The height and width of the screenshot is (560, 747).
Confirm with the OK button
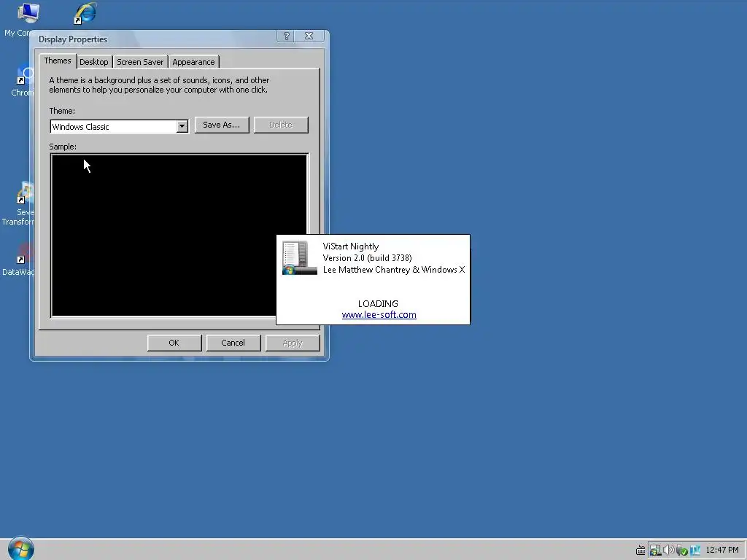point(174,343)
